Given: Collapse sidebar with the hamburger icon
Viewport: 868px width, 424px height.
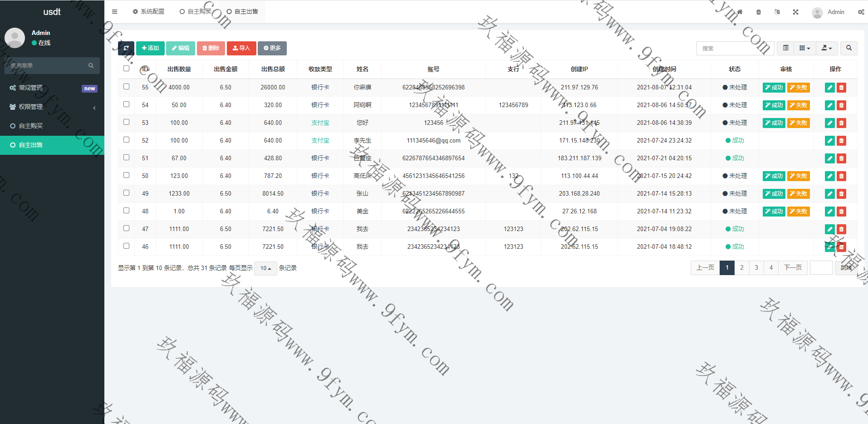Looking at the screenshot, I should click(114, 12).
